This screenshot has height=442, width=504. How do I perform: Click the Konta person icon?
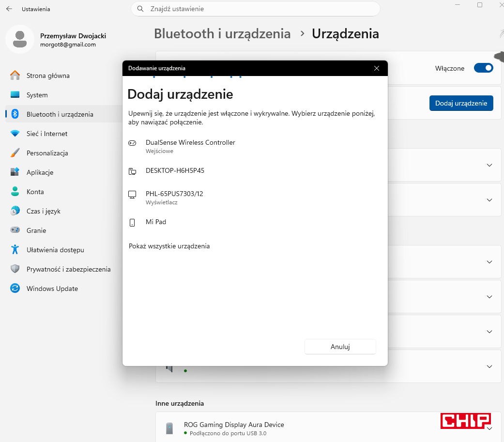[x=15, y=192]
